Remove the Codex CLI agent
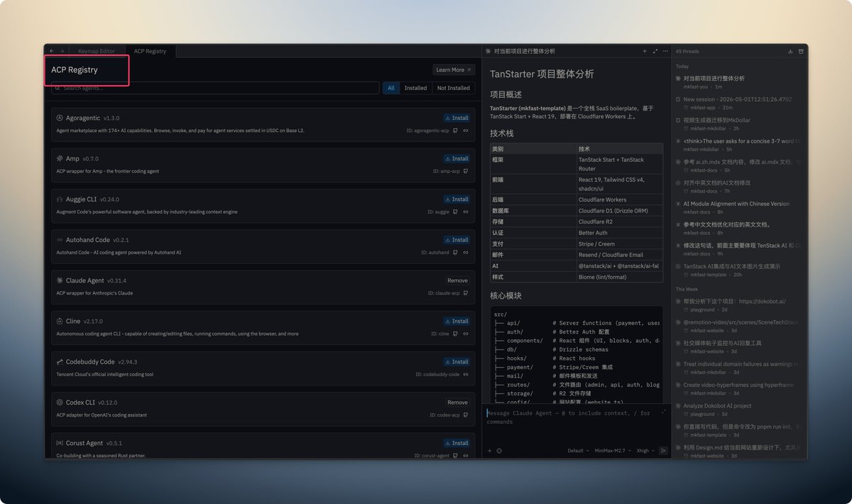 point(457,402)
